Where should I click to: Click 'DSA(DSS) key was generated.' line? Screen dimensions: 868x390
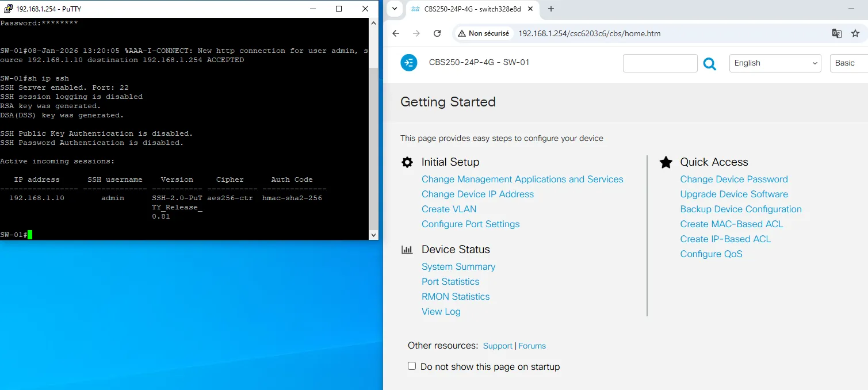(x=62, y=115)
